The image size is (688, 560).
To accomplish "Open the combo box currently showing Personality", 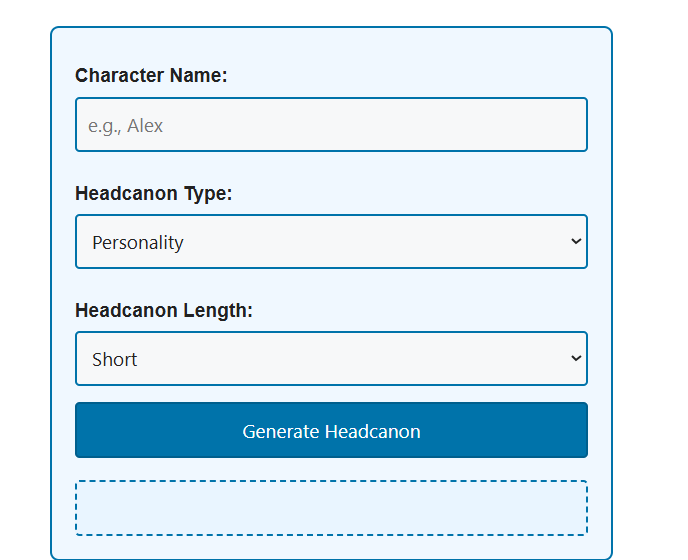I will [331, 242].
